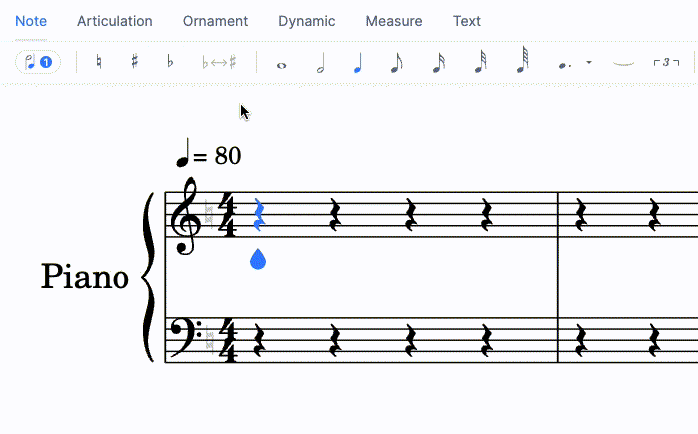Add a tie with the slur icon
The height and width of the screenshot is (434, 698).
tap(624, 63)
